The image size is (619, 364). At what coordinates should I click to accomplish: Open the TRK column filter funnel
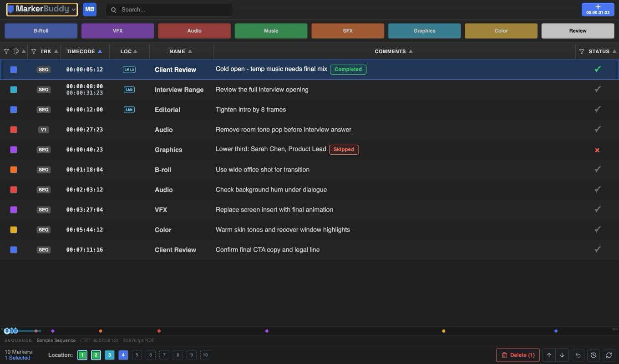click(x=34, y=51)
